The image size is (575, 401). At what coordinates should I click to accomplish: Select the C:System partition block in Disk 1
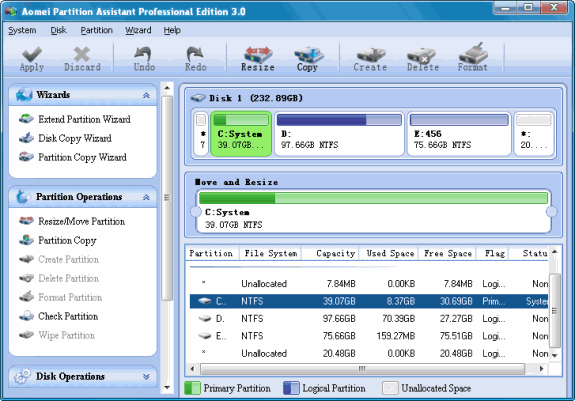pos(241,134)
